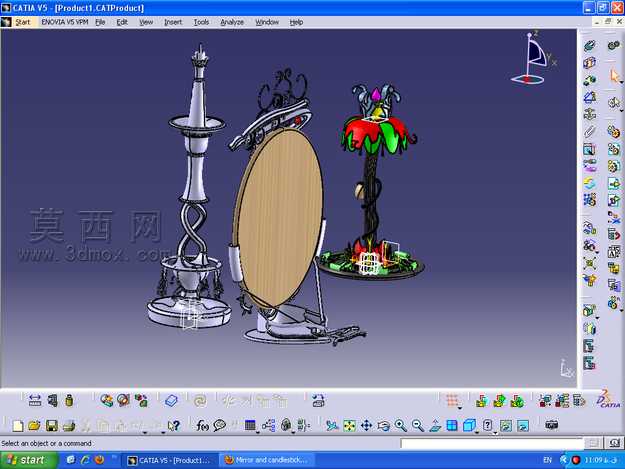Viewport: 625px width, 469px height.
Task: Expand the View Mode flyout arrow
Action: 495,432
